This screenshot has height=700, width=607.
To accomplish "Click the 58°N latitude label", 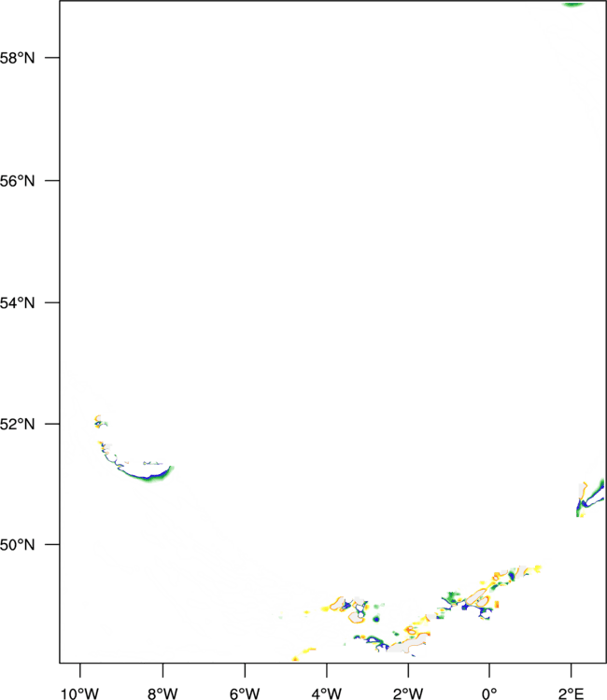I will point(17,58).
